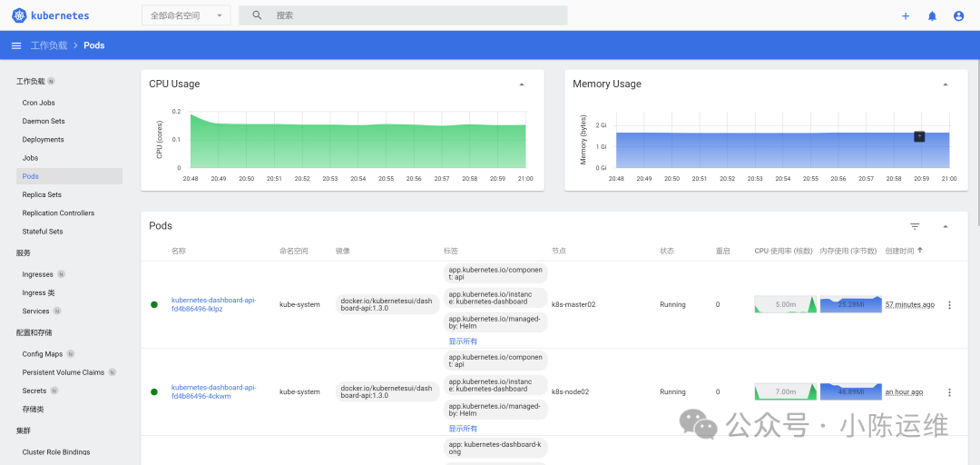Click the N badge next to Services
980x465 pixels.
point(57,311)
